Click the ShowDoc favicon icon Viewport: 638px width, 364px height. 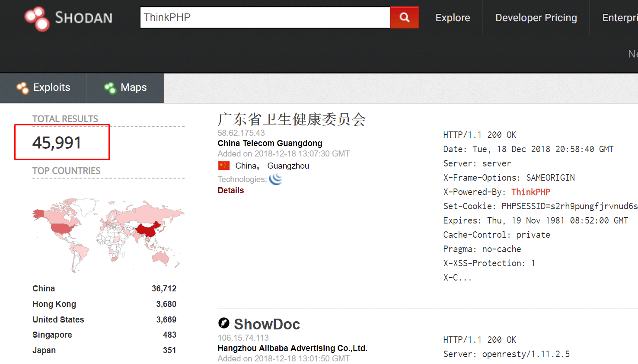223,323
